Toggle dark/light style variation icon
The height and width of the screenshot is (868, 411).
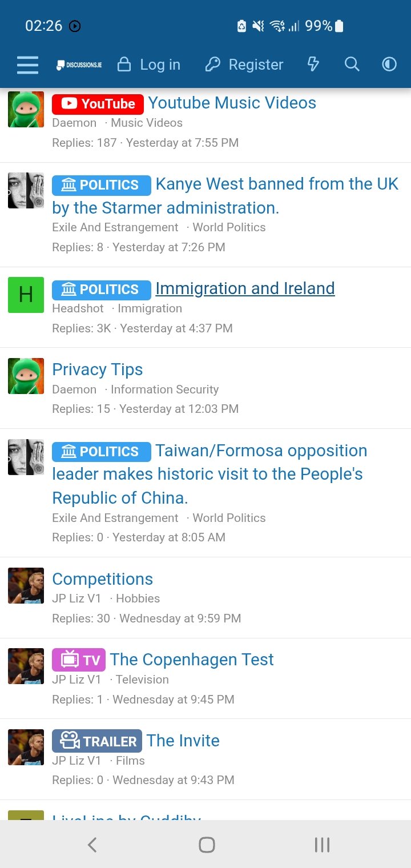[389, 65]
